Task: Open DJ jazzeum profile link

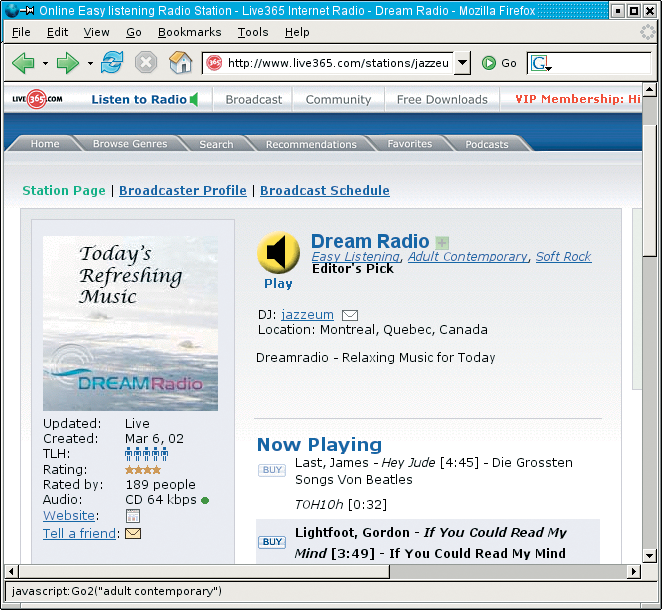Action: point(307,315)
